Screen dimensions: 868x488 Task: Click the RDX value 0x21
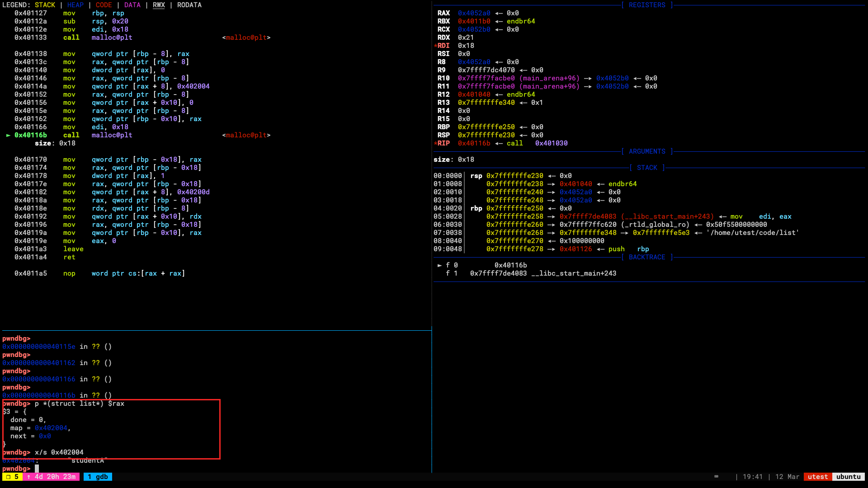pyautogui.click(x=466, y=38)
